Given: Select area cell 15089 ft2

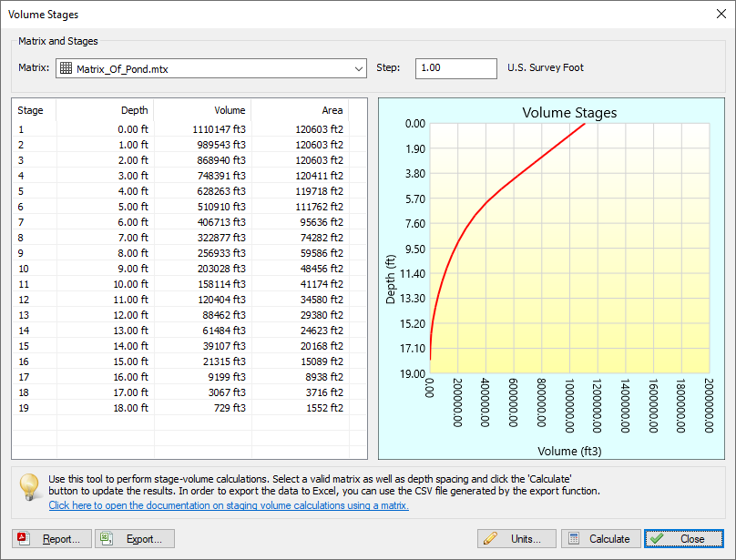Looking at the screenshot, I should tap(322, 361).
